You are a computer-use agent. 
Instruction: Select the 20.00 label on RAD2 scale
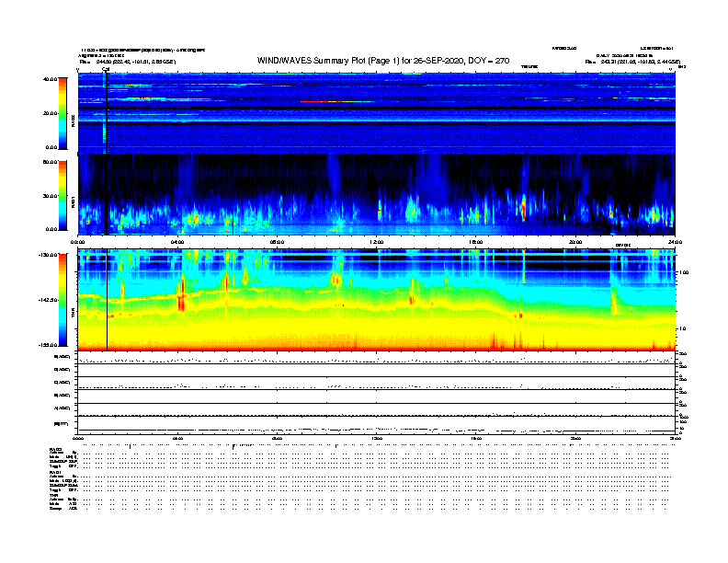(x=50, y=113)
